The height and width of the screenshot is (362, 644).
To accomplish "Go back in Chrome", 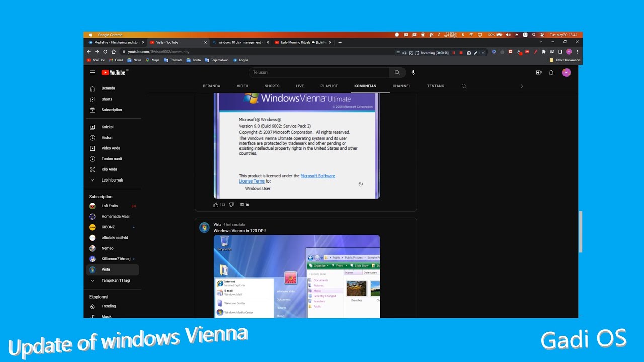I will (x=89, y=52).
